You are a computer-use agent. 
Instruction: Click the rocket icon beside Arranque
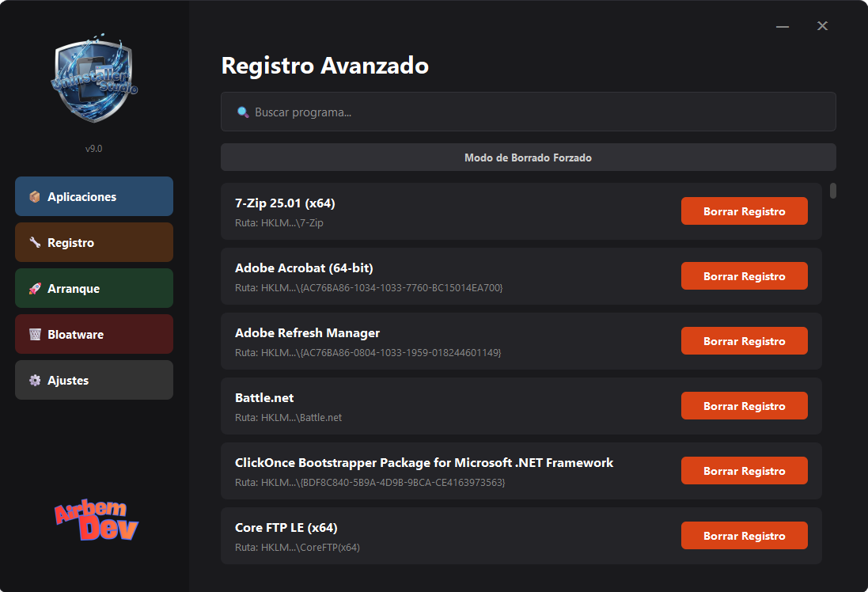pyautogui.click(x=35, y=289)
